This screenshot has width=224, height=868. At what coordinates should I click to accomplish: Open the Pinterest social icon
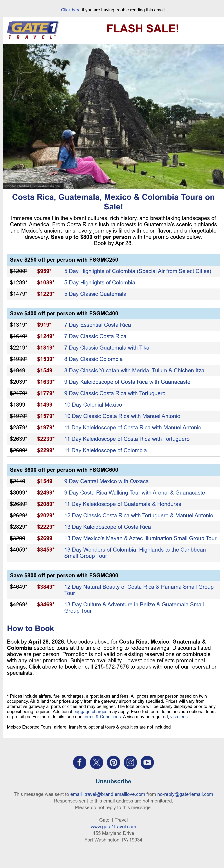[x=113, y=762]
